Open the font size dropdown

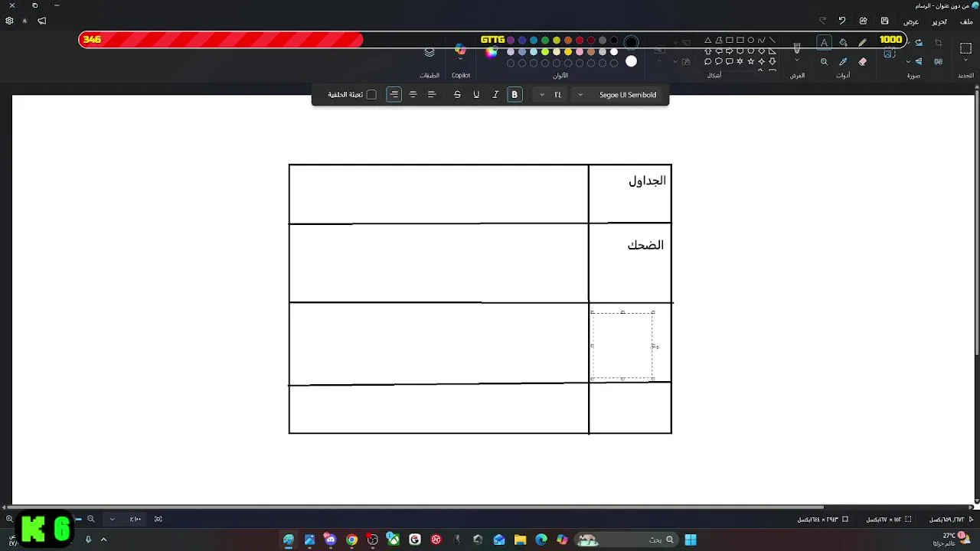[x=550, y=95]
